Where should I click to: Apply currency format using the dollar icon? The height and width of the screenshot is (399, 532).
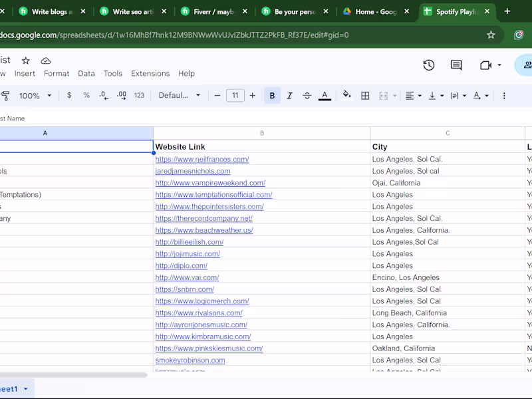[69, 95]
